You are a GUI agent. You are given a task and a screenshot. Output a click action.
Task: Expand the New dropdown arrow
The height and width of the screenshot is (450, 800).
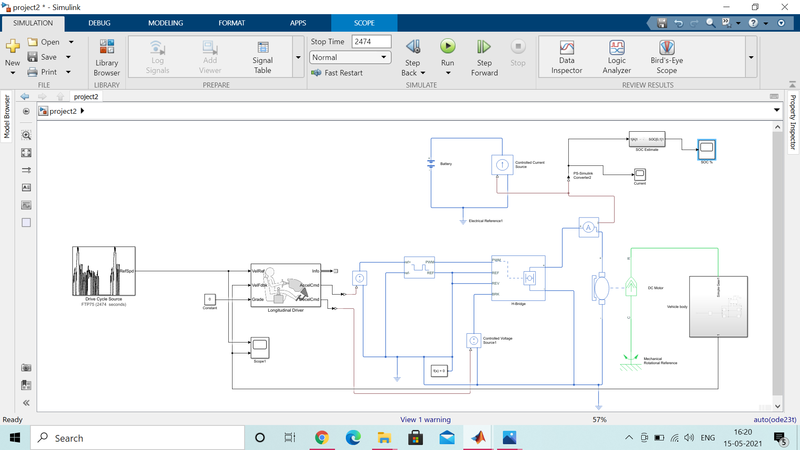pos(12,73)
